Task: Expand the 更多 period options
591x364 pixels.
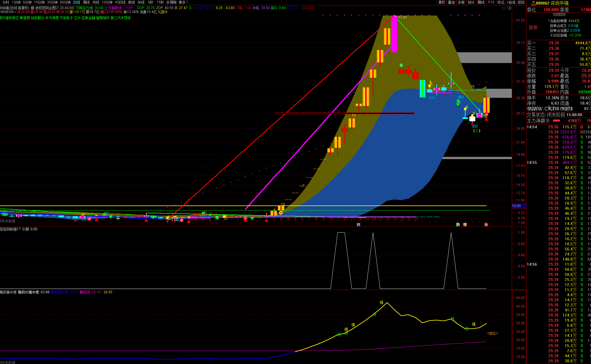Action: pyautogui.click(x=183, y=2)
